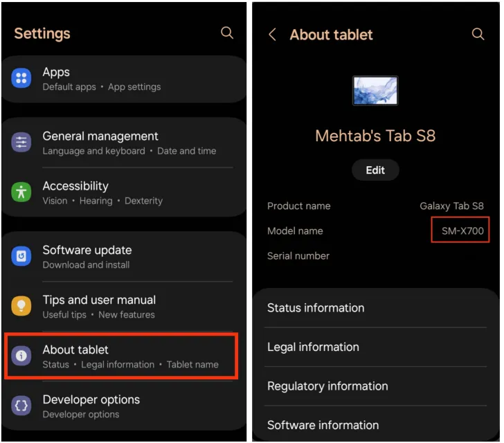504x443 pixels.
Task: Tap 'Useful tips · New features' subtitle
Action: coord(99,314)
